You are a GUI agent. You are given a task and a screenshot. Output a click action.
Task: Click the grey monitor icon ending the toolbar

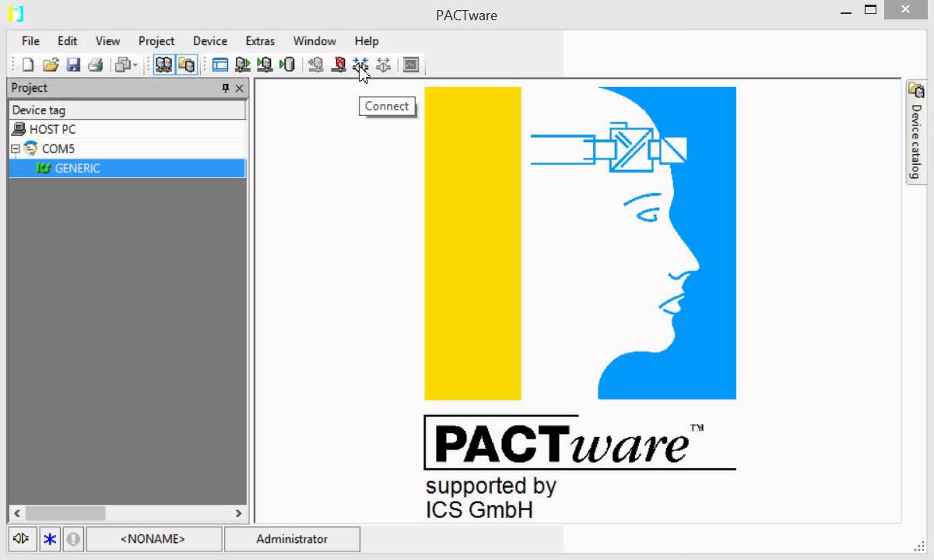[411, 65]
